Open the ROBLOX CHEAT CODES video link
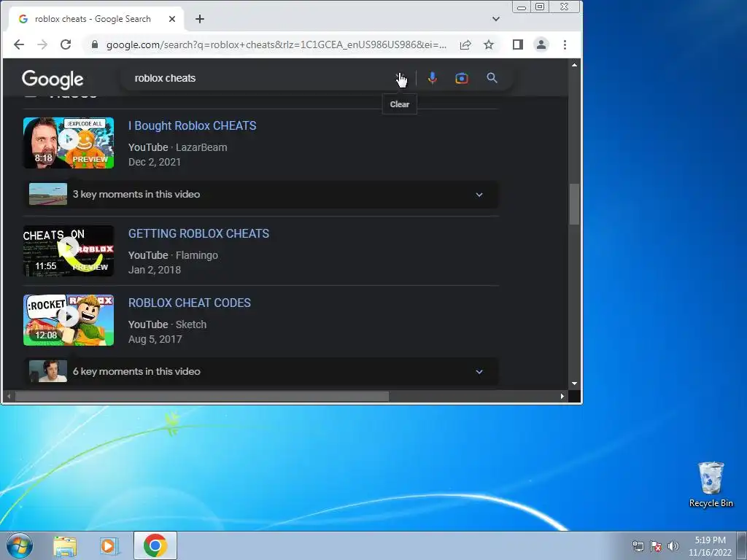 [x=190, y=303]
